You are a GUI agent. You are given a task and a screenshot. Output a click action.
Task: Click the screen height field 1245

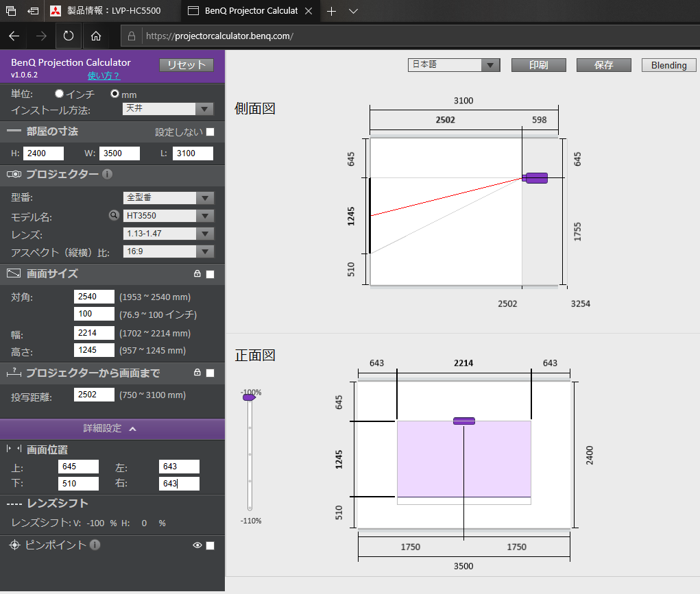click(x=94, y=350)
